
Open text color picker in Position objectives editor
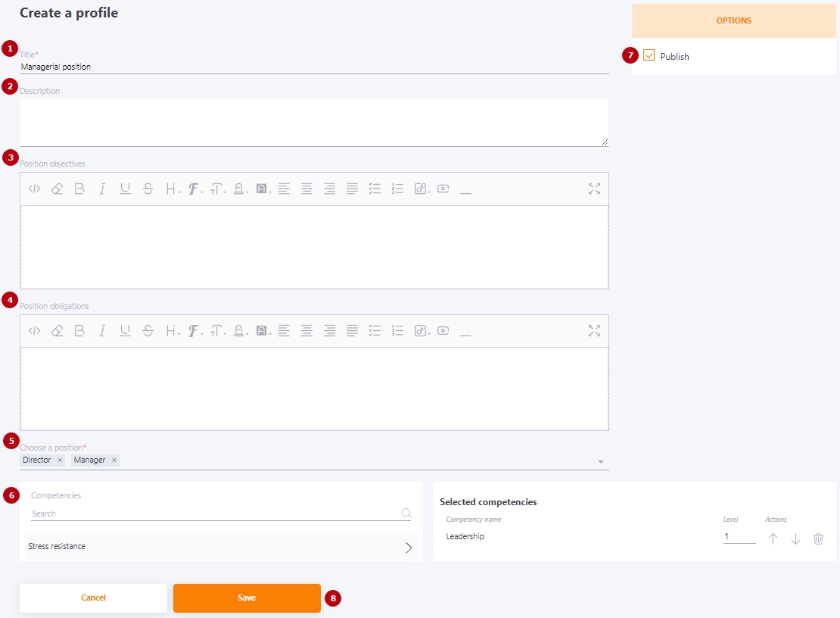(x=240, y=189)
